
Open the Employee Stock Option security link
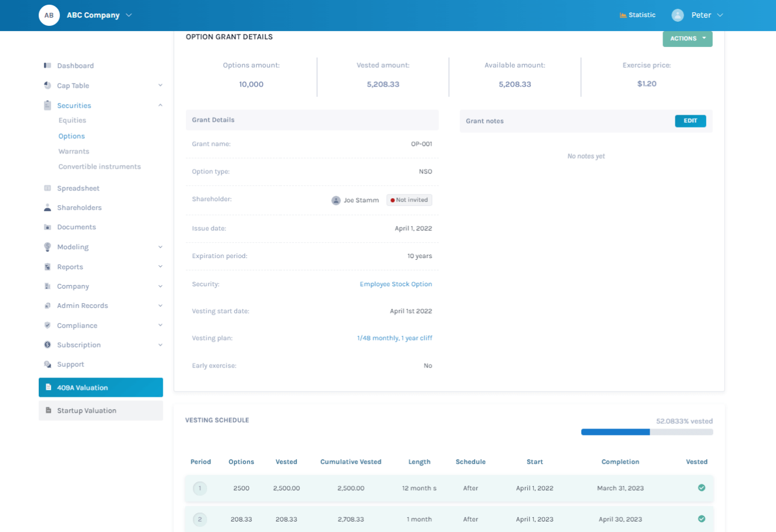[x=396, y=284]
